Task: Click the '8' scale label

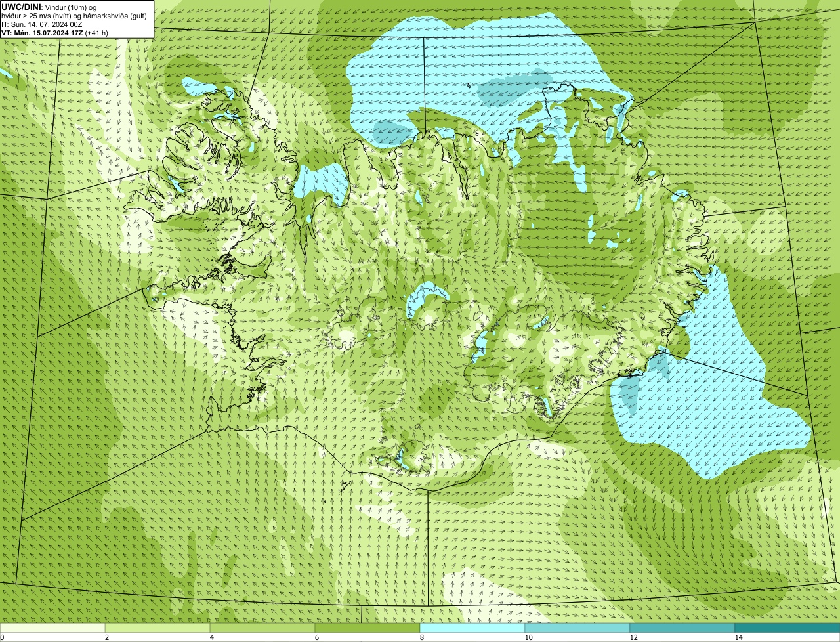Action: [x=421, y=637]
